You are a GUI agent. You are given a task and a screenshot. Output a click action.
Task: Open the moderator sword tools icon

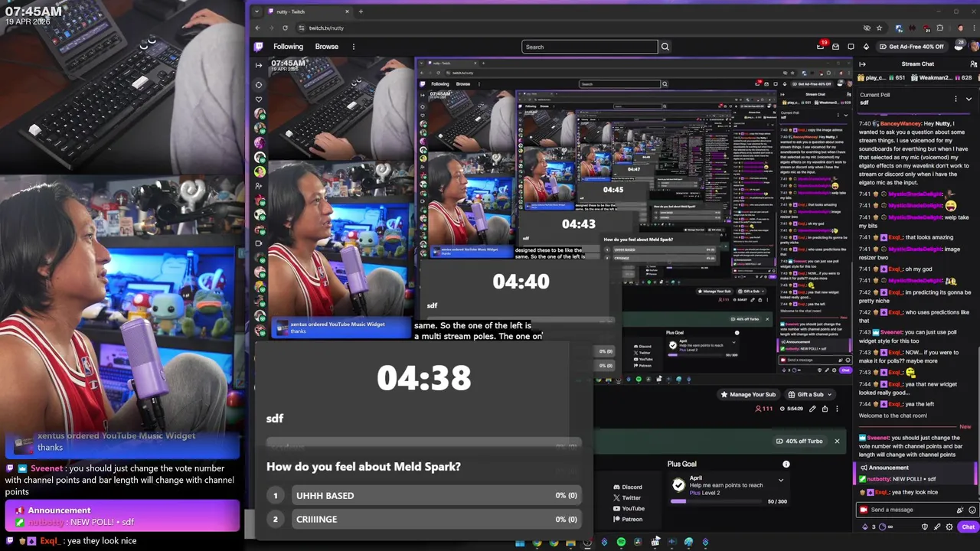(x=937, y=527)
